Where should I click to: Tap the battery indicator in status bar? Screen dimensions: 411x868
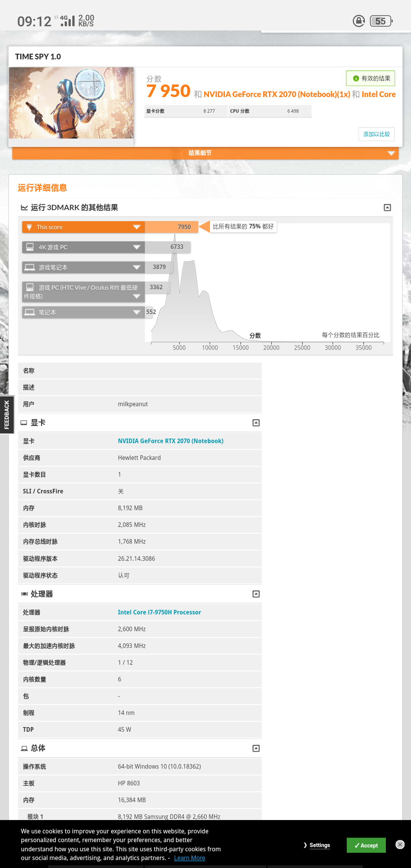coord(381,21)
